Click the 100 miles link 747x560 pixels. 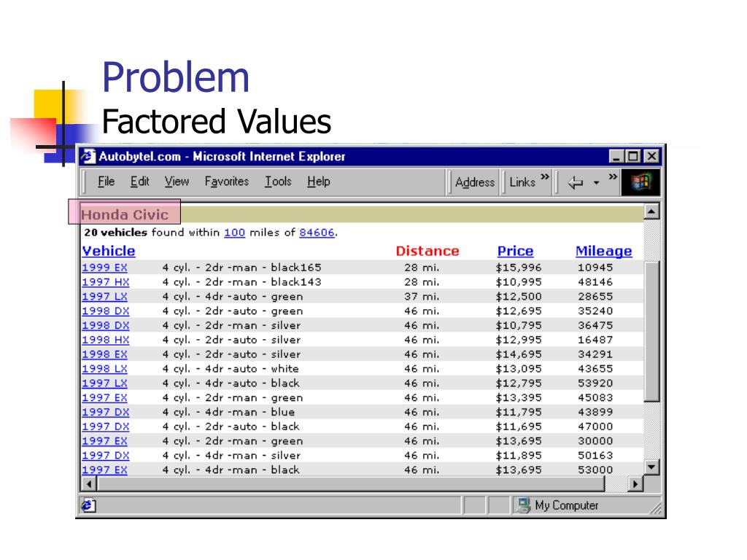[234, 233]
